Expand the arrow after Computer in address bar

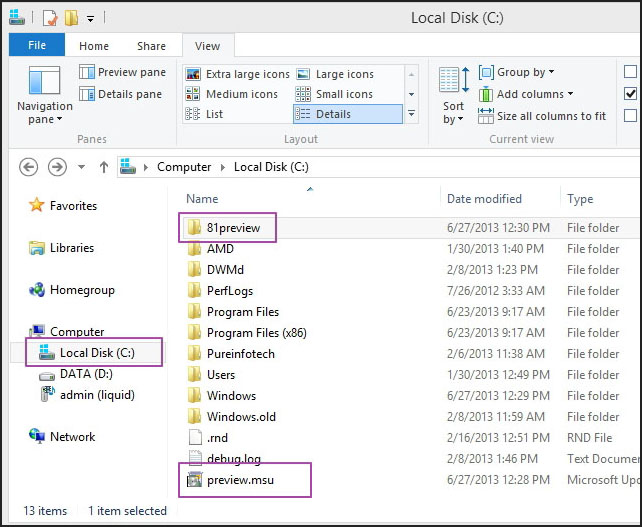tap(223, 167)
